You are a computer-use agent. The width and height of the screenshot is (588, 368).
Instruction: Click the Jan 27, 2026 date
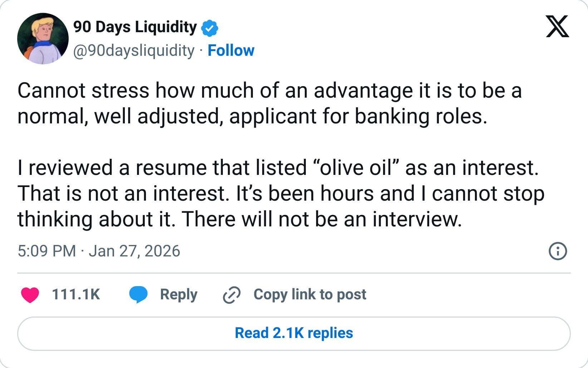134,251
